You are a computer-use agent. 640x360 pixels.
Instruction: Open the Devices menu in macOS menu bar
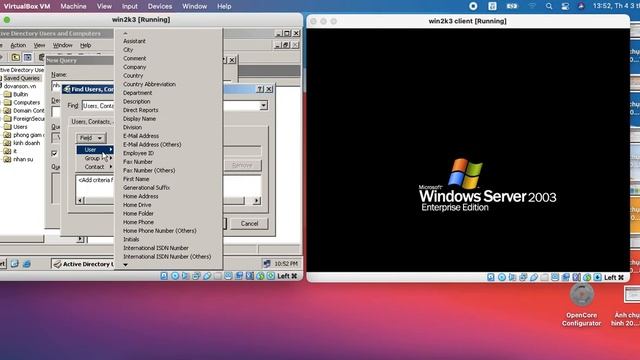coord(160,6)
